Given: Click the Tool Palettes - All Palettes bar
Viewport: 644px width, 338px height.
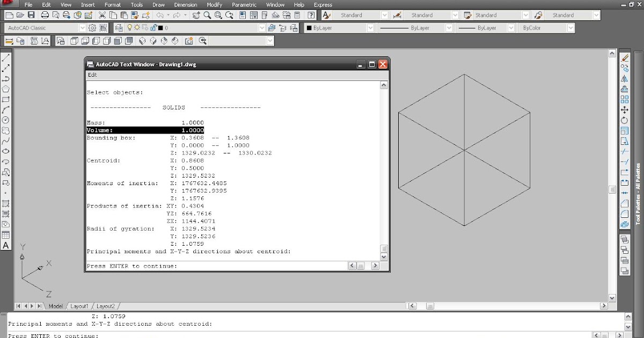Looking at the screenshot, I should point(638,194).
